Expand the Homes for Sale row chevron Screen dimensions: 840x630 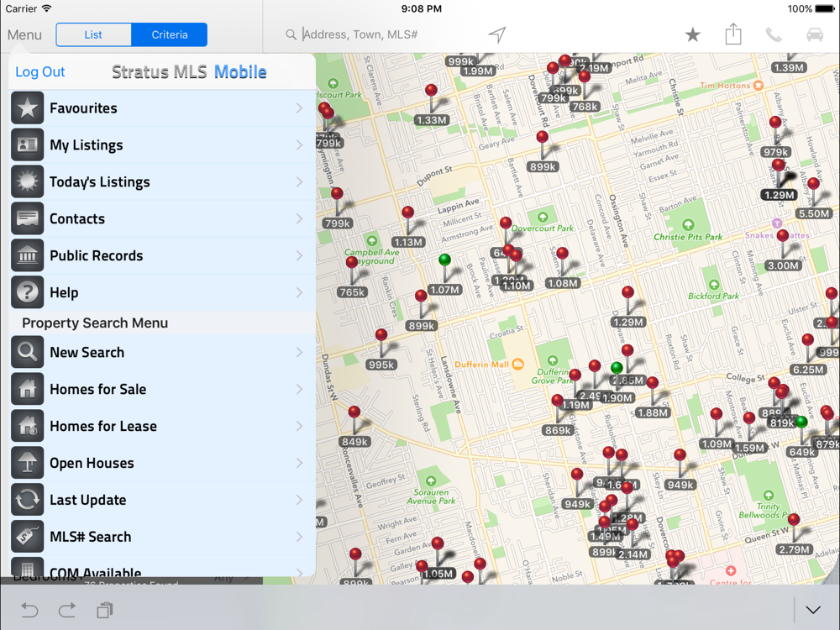pos(300,390)
